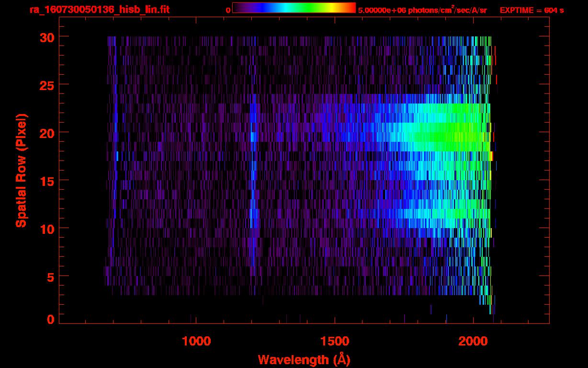Click the filename ra_160730050136_hisb_lin.fit title
Screen dimensions: 588x368
tap(99, 10)
